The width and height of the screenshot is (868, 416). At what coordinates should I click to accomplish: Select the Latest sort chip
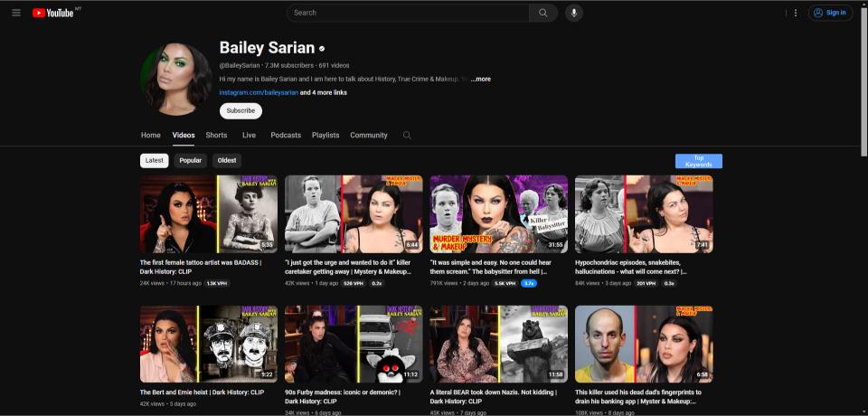pyautogui.click(x=155, y=160)
